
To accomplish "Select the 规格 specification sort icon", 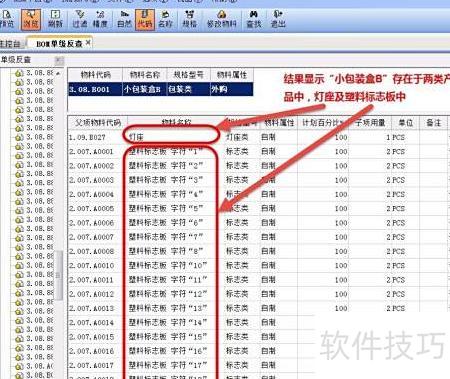I will pyautogui.click(x=189, y=19).
